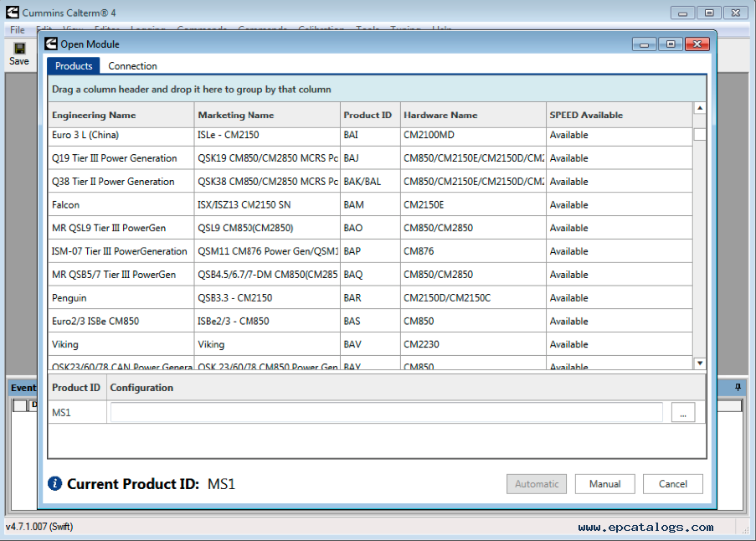This screenshot has height=541, width=756.
Task: Click the Save floppy disk icon
Action: tap(19, 49)
